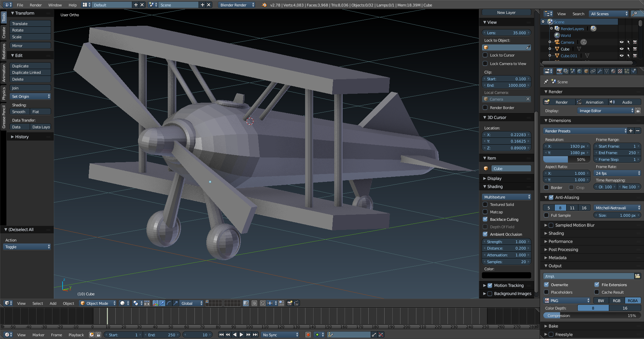
Task: Click the Duplicate Linked button
Action: tap(30, 72)
